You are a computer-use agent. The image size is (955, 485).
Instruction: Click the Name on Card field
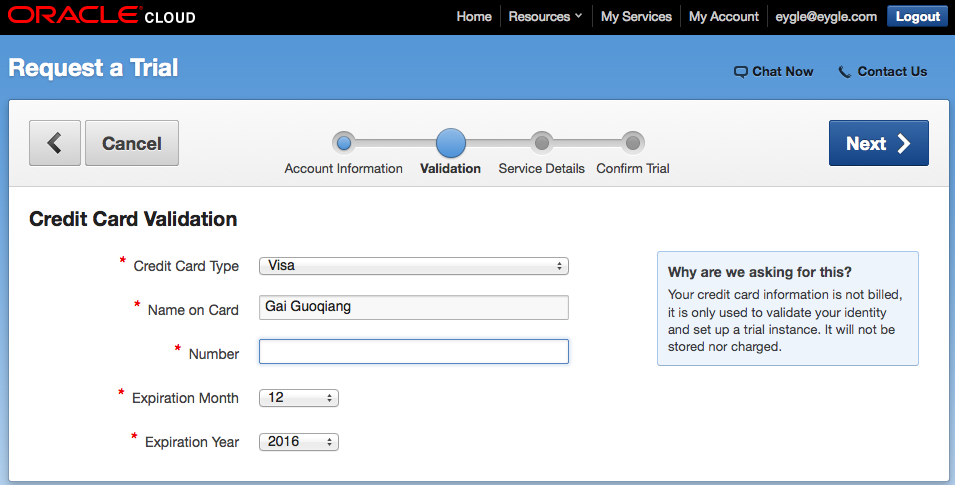(x=414, y=307)
